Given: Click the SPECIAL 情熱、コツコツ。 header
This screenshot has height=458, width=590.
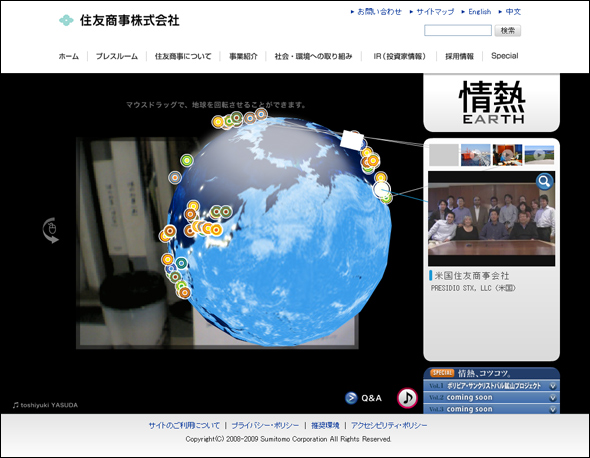Looking at the screenshot, I should pos(491,373).
